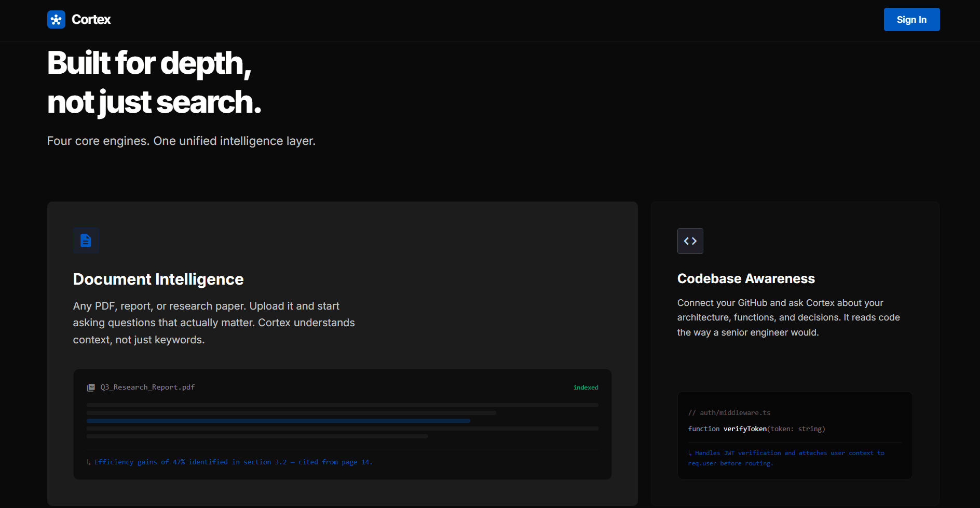Screen dimensions: 980x508
Task: Click the "Document Intelligence" heading
Action: (158, 279)
